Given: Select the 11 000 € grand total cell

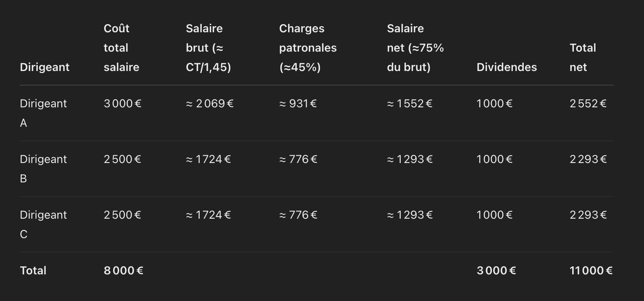Looking at the screenshot, I should point(591,270).
